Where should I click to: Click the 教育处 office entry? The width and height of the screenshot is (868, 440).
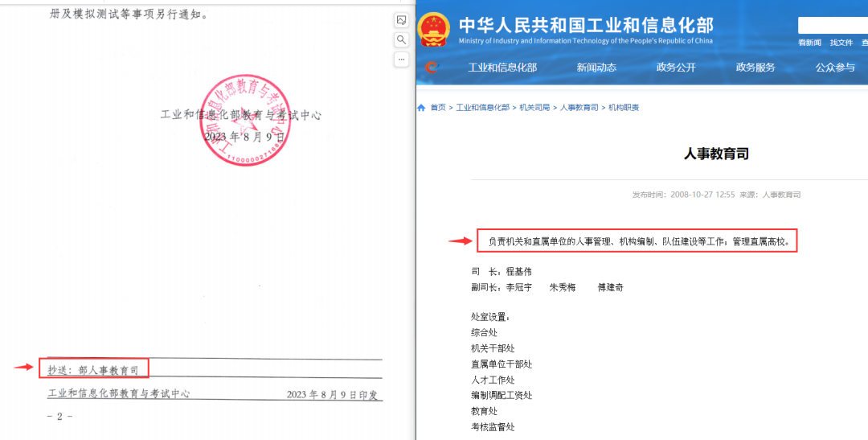(x=485, y=411)
